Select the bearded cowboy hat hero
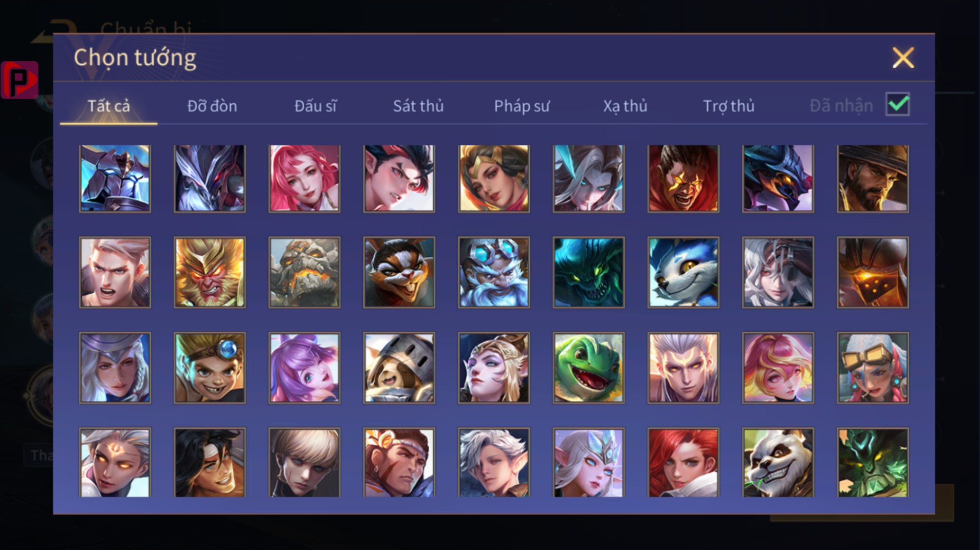This screenshot has width=980, height=550. (873, 178)
